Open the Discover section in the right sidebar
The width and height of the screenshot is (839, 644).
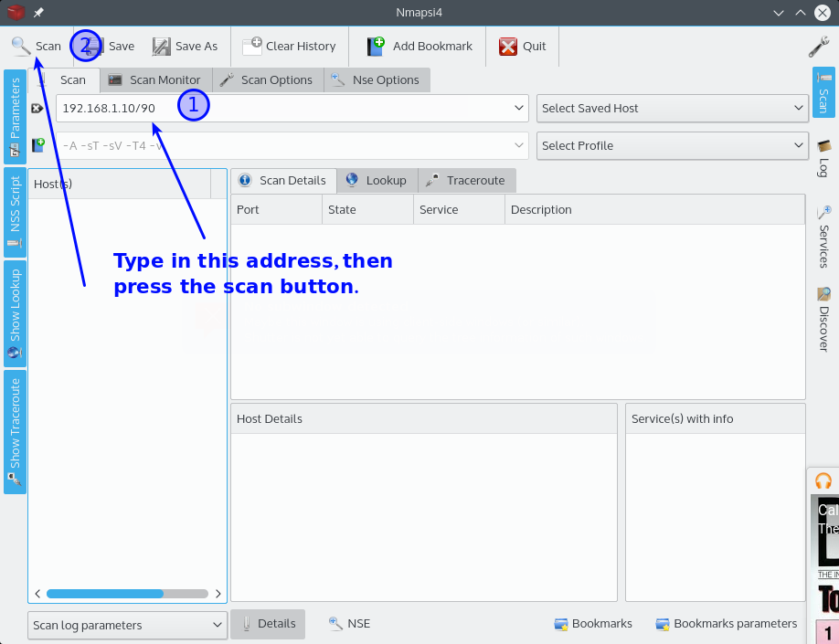(823, 319)
